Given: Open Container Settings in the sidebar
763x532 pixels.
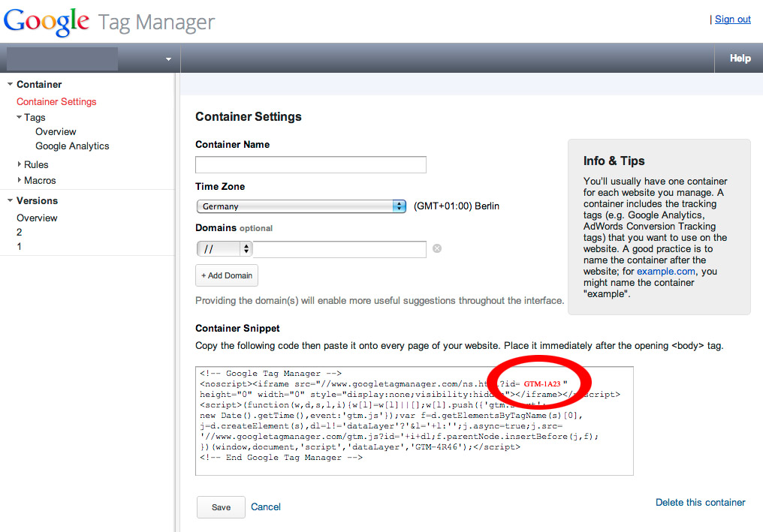Looking at the screenshot, I should (56, 101).
